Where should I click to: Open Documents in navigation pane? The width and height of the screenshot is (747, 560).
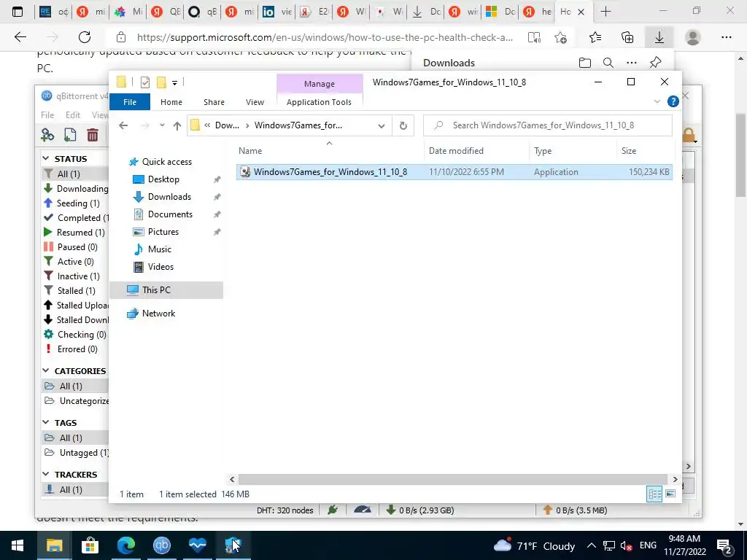pos(170,214)
